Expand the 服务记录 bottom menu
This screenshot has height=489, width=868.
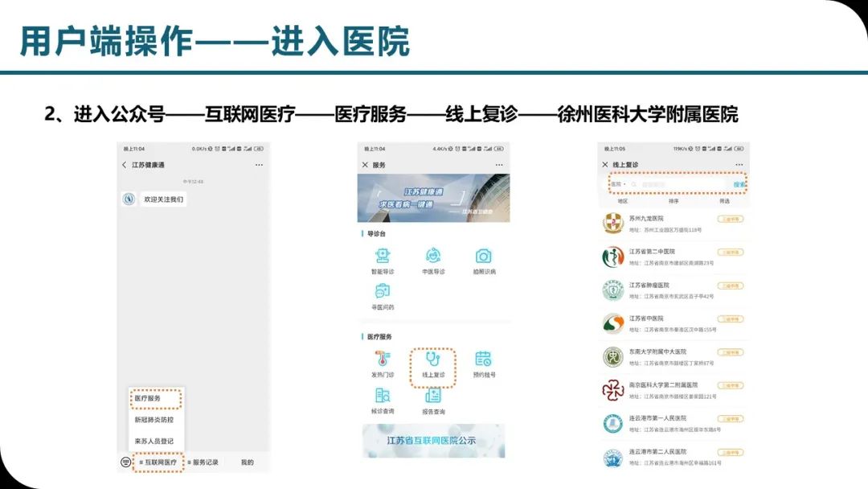[203, 462]
